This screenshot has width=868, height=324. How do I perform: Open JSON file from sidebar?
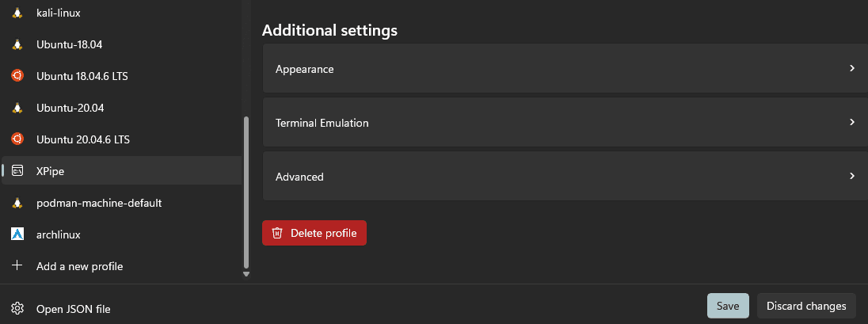tap(73, 309)
